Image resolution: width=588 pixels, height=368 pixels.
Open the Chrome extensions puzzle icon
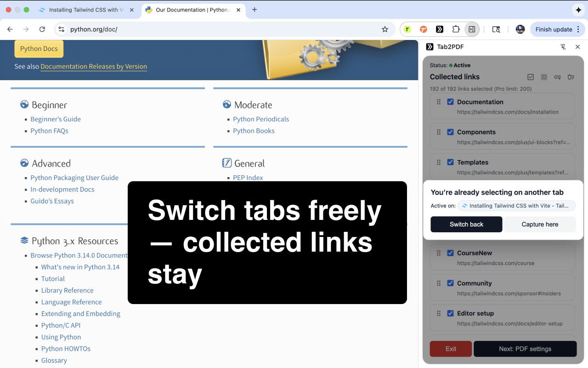[456, 29]
